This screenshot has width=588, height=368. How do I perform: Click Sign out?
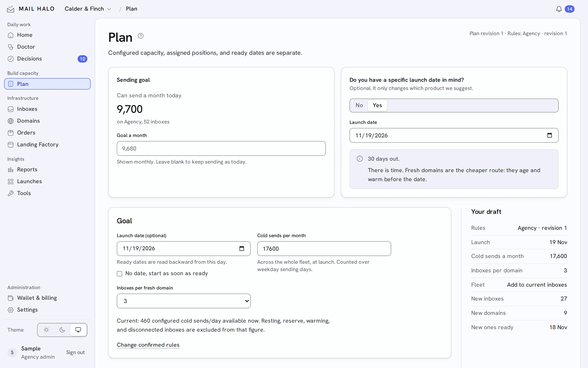coord(75,352)
